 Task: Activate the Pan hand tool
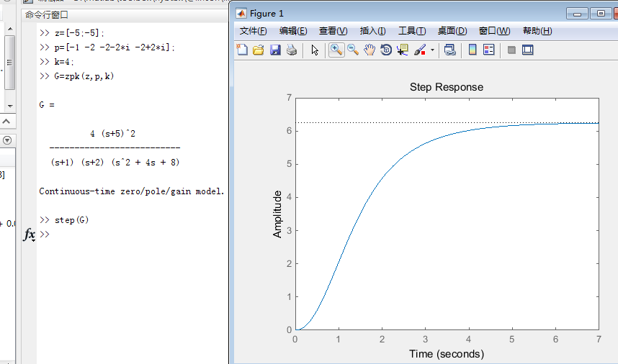click(x=370, y=50)
